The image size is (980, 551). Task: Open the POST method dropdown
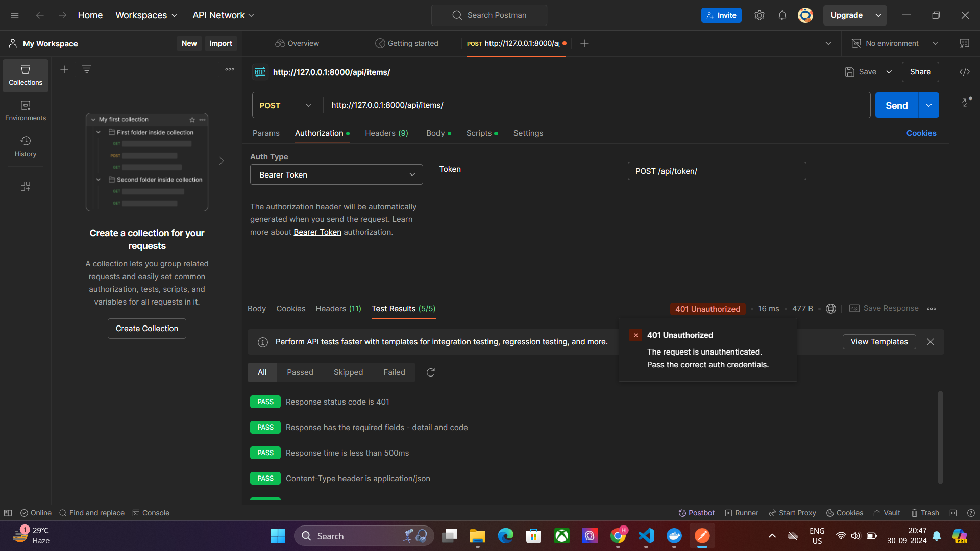[286, 105]
